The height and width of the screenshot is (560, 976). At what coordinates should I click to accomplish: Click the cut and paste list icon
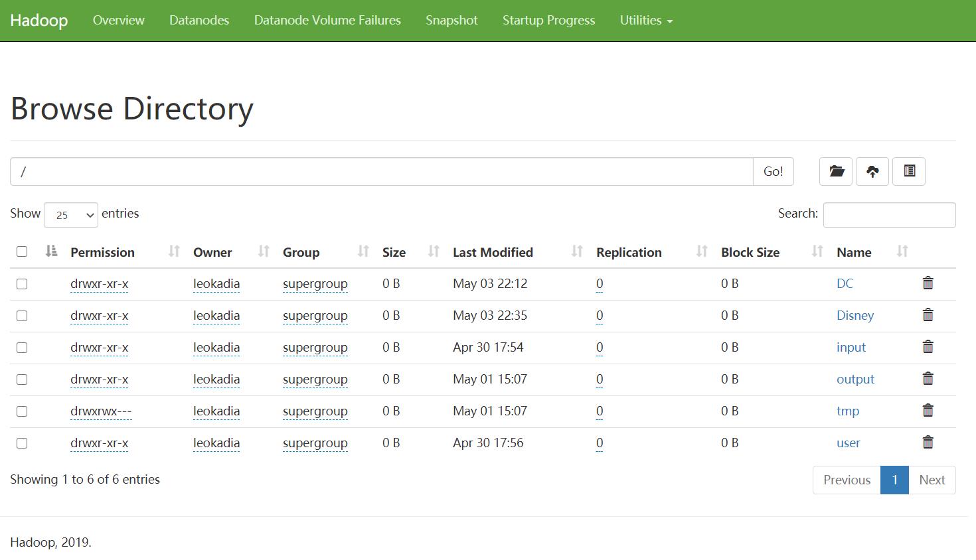pos(909,171)
